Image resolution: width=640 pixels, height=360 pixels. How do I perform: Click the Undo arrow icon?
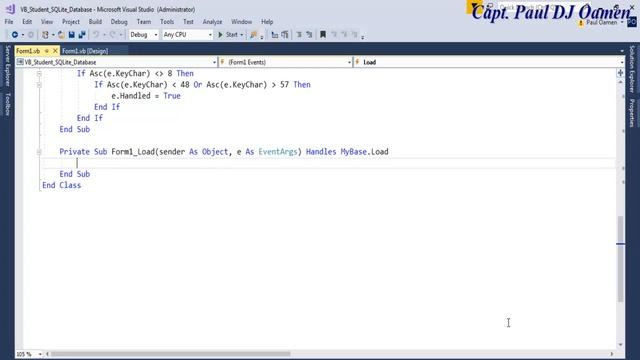click(96, 35)
